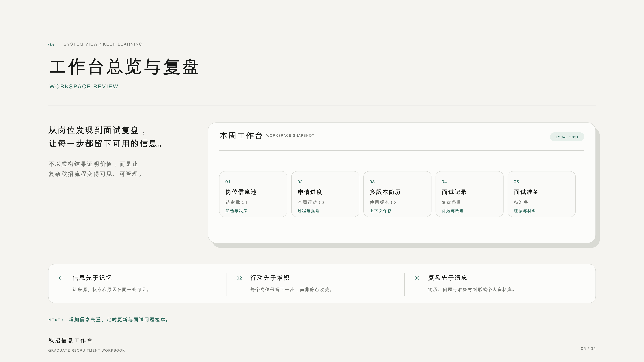Click 简历、问题与准备材料 description text
The image size is (644, 362).
click(x=471, y=290)
